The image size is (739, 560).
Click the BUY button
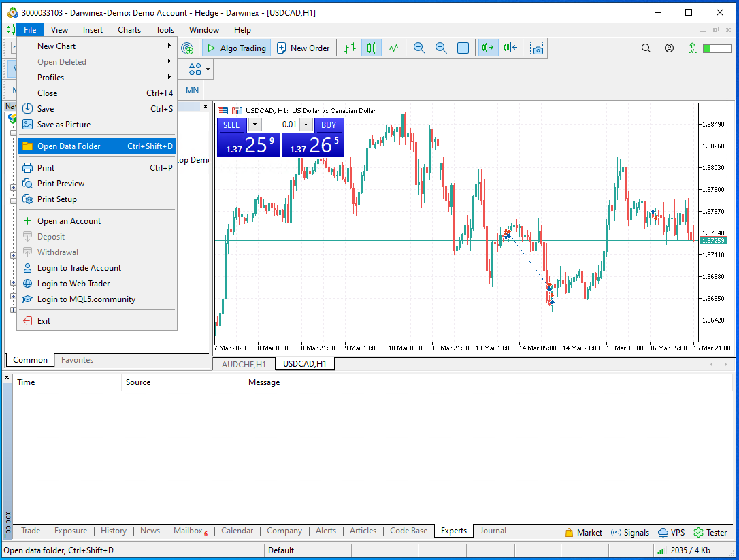click(329, 125)
